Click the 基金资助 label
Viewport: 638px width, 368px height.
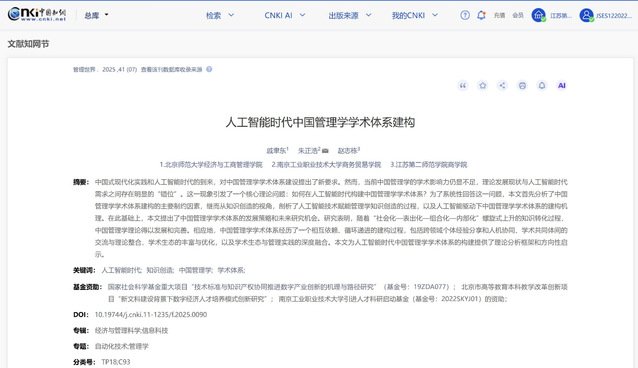[x=87, y=287]
